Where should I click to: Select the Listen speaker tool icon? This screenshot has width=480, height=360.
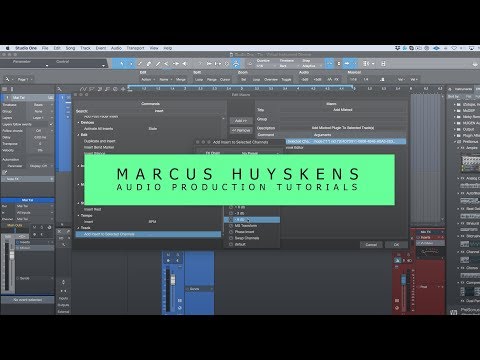[x=185, y=63]
